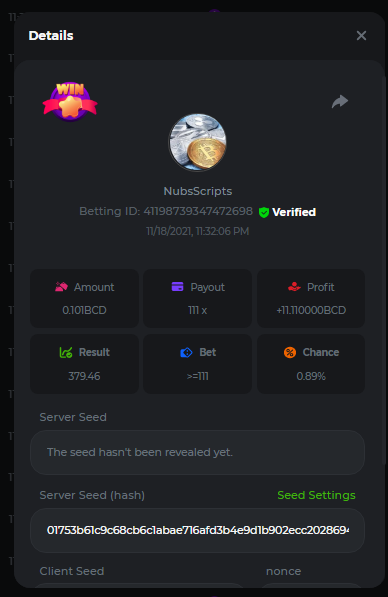Screen dimensions: 388x597
Task: Click the Payout card icon
Action: coord(177,286)
